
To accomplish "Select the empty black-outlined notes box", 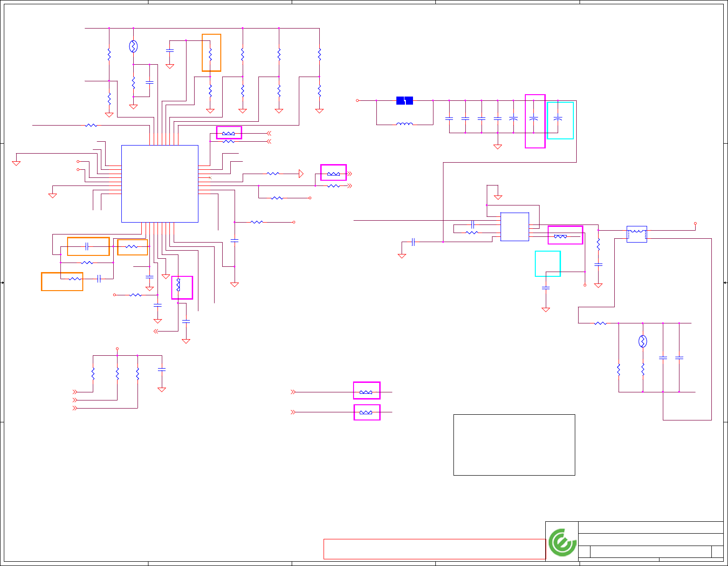I will pyautogui.click(x=514, y=445).
